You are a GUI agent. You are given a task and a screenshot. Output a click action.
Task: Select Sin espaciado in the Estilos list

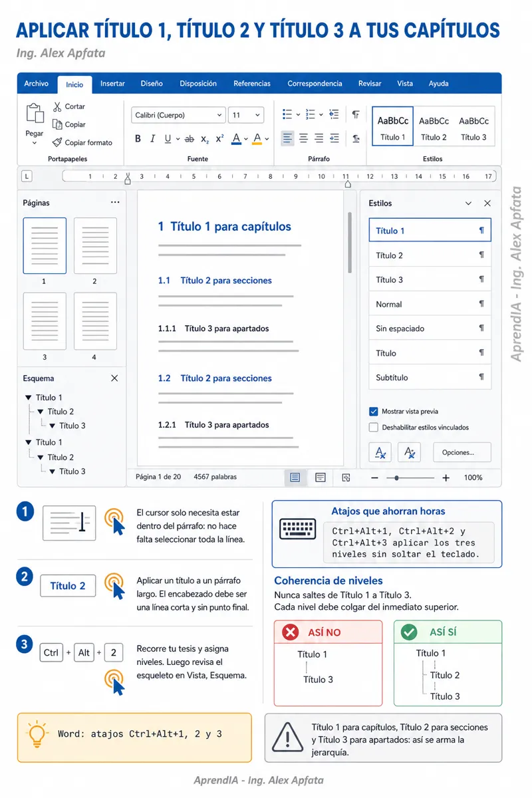[x=430, y=329]
